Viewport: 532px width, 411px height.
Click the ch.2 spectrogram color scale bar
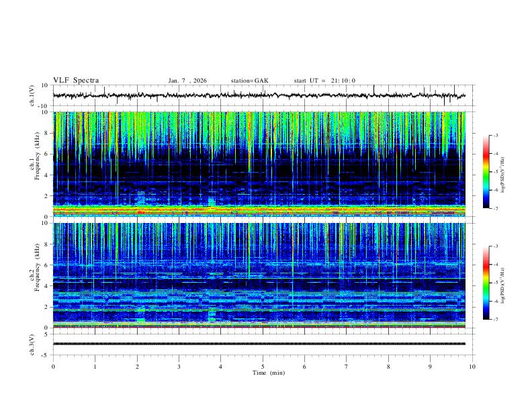click(x=486, y=283)
